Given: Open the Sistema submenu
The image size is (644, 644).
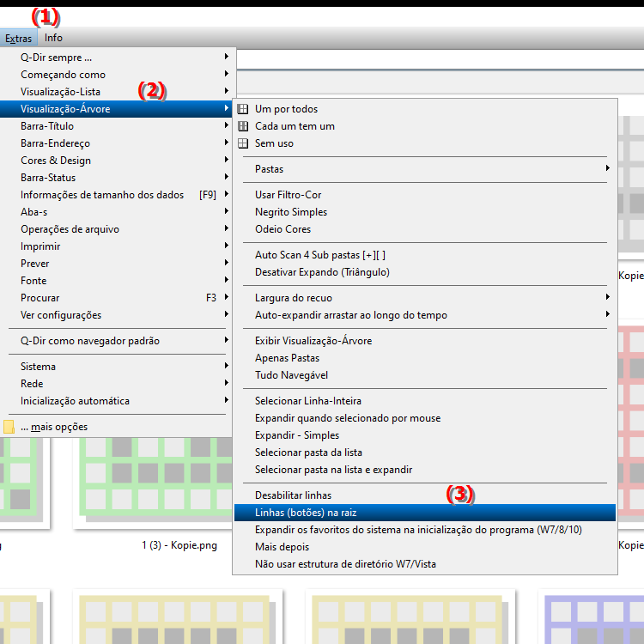Looking at the screenshot, I should point(116,367).
